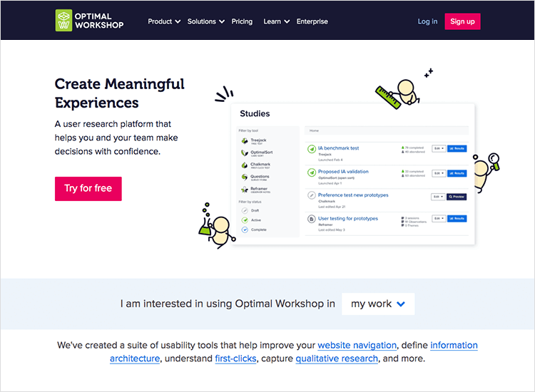535x392 pixels.
Task: Preview the Preference test new prototypes study
Action: coord(457,197)
